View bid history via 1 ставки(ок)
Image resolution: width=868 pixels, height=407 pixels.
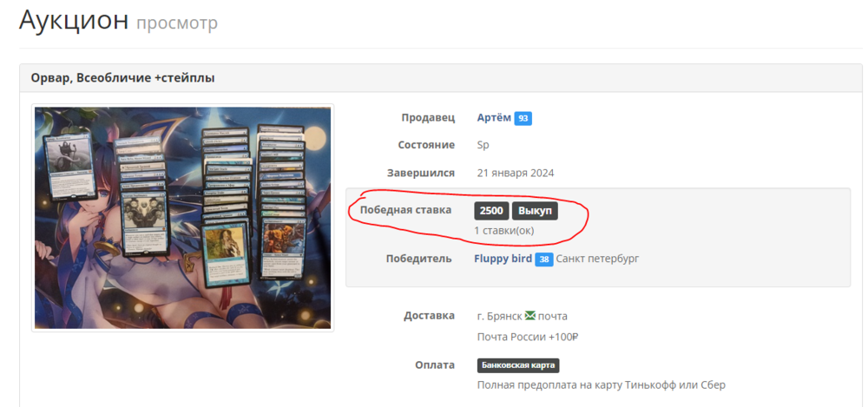[503, 231]
